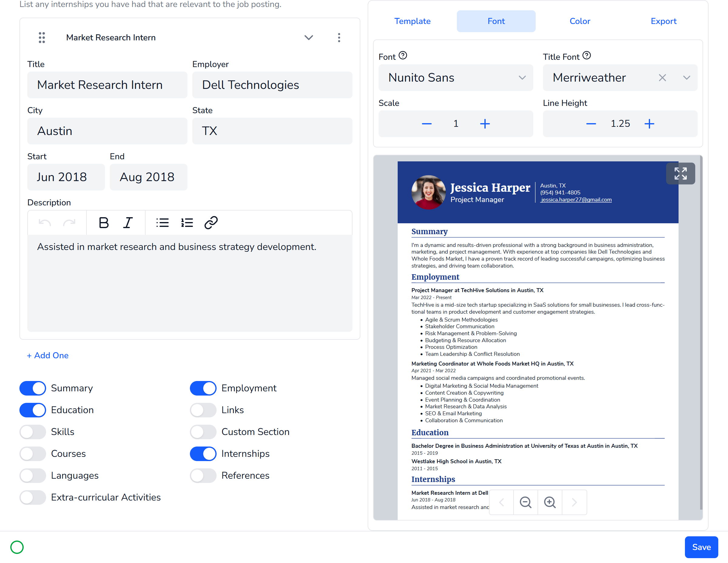Image resolution: width=728 pixels, height=563 pixels.
Task: Collapse the Market Research Intern entry chevron
Action: pos(309,37)
